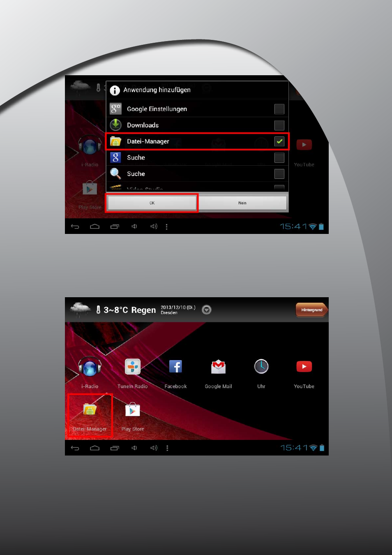The image size is (392, 555).
Task: Tap info icon beside Anwendung hinzufügen
Action: 115,90
